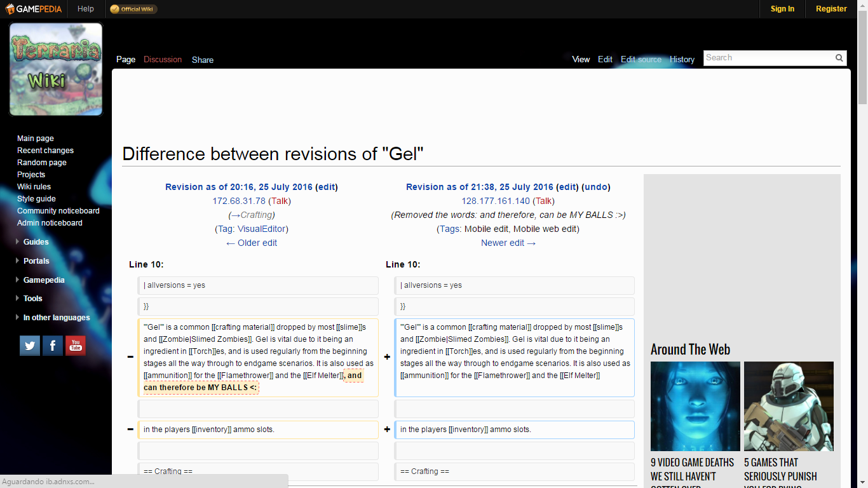This screenshot has height=488, width=868.
Task: Open Wiki rules link
Action: [x=34, y=187]
